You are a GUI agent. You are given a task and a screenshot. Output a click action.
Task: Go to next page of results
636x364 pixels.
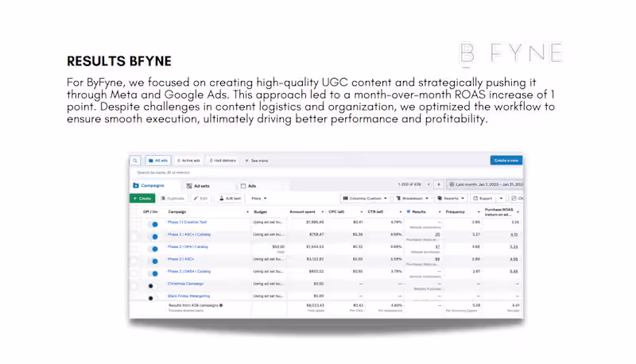pos(439,184)
